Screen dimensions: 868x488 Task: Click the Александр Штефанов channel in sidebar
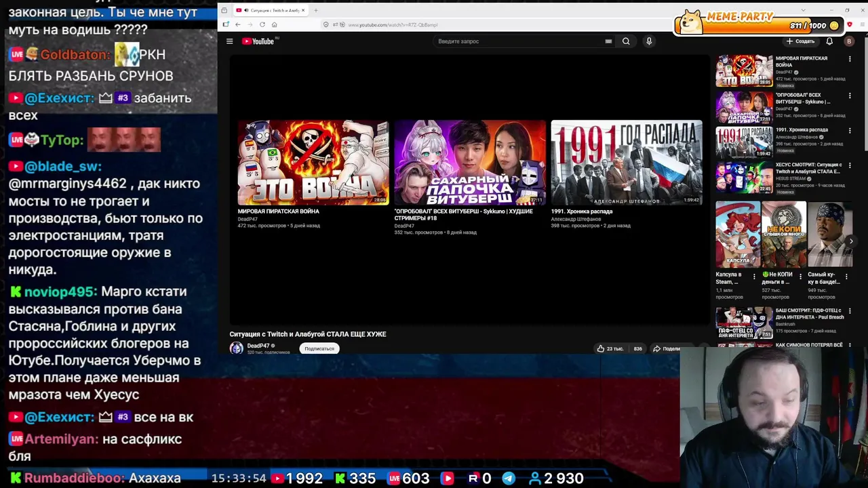pyautogui.click(x=798, y=137)
